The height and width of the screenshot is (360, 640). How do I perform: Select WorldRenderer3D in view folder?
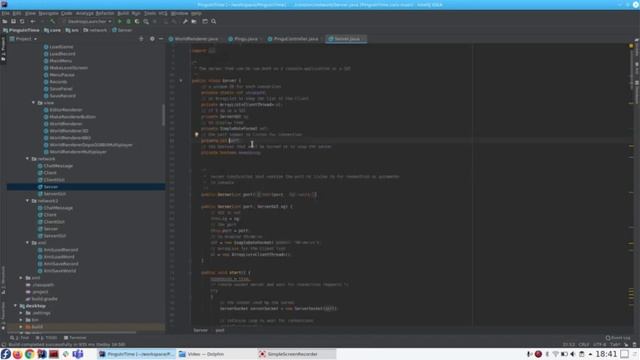point(69,131)
